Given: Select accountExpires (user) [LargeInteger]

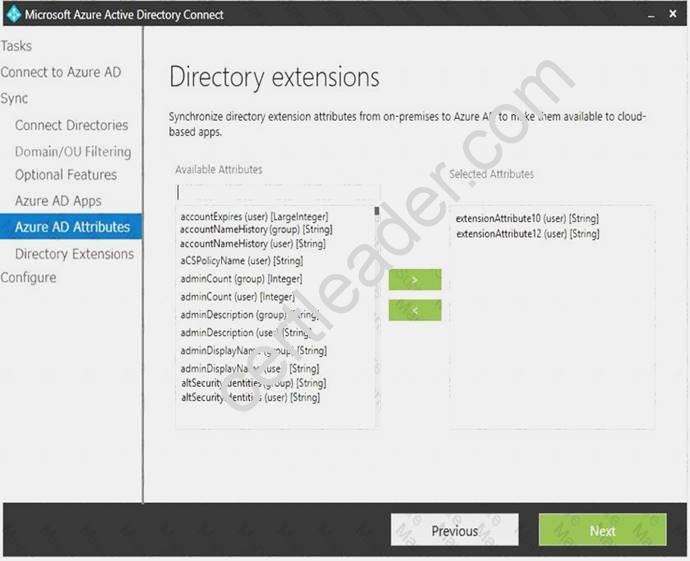Looking at the screenshot, I should point(254,216).
